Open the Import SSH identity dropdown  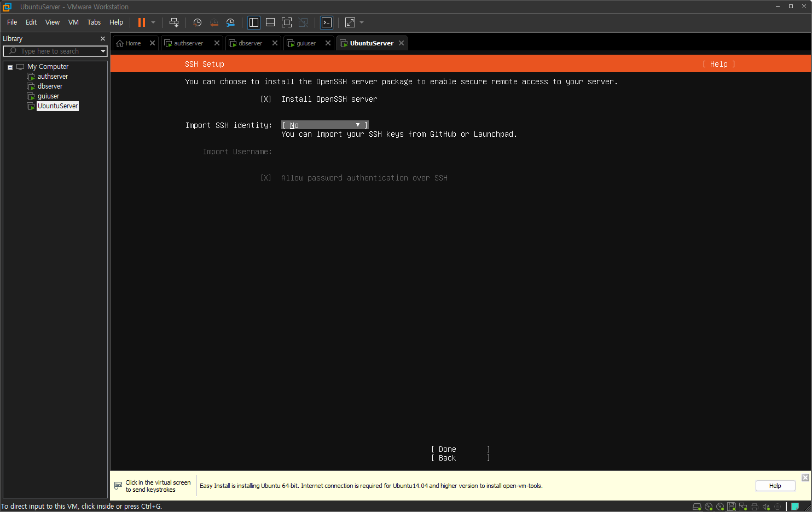coord(324,125)
